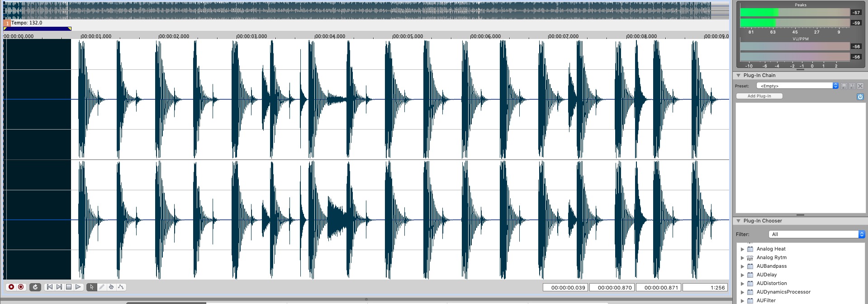Toggle the plug-in chain power button
The height and width of the screenshot is (304, 868).
coord(860,97)
